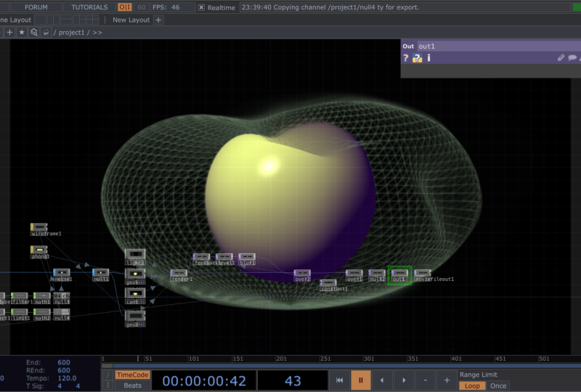Image resolution: width=581 pixels, height=392 pixels.
Task: Switch timeline display to Beats
Action: click(x=132, y=385)
